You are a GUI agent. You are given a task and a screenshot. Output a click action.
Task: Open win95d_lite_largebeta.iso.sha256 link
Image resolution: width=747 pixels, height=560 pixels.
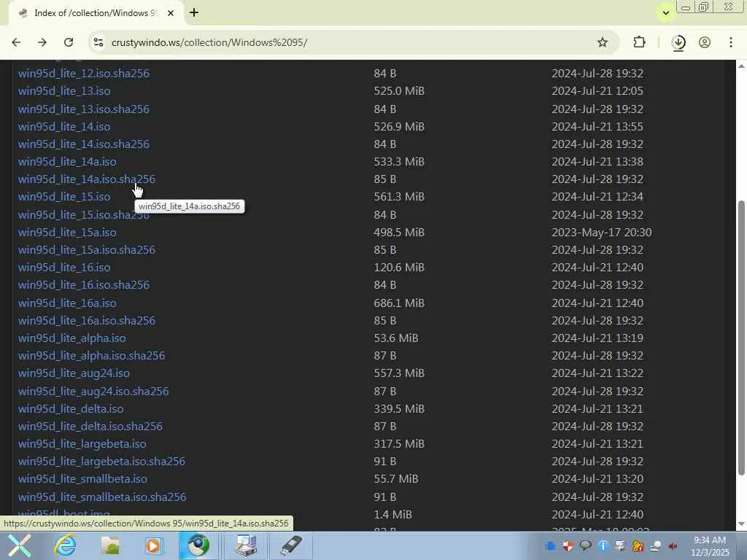102,462
